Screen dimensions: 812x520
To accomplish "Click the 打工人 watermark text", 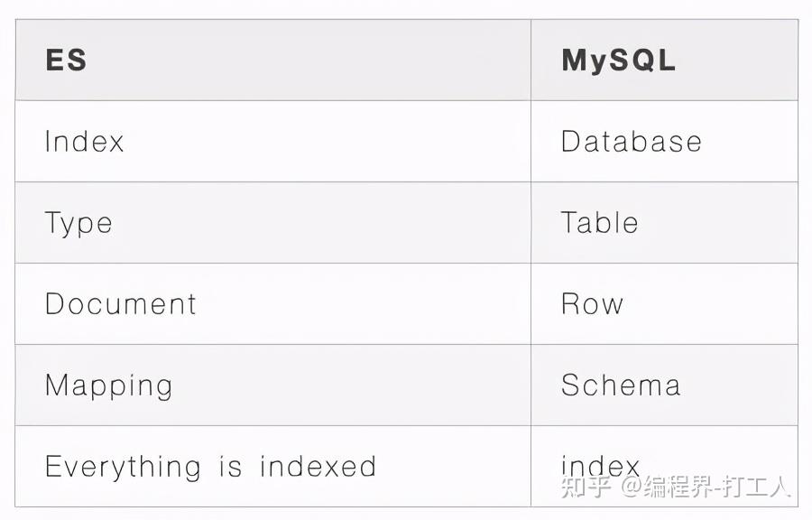I will point(763,487).
